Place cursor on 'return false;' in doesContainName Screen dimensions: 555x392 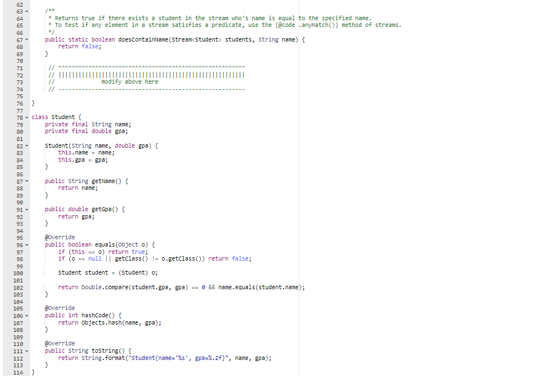[x=80, y=46]
